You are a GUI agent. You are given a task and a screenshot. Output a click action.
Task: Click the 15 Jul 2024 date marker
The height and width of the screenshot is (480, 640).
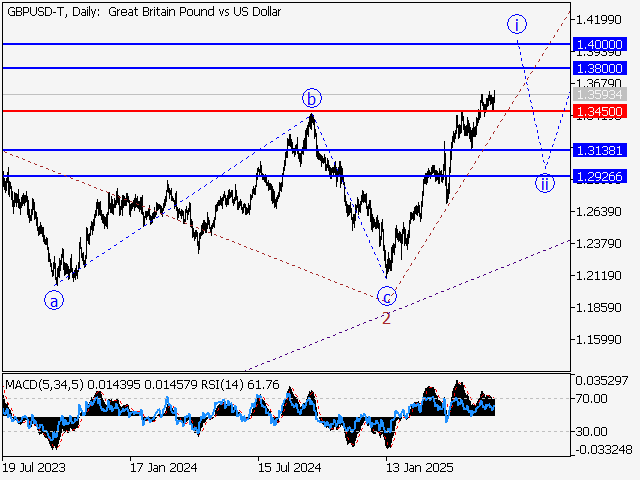[x=290, y=467]
